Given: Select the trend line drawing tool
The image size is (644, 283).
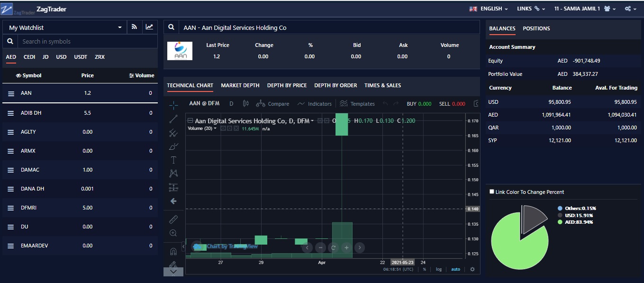Looking at the screenshot, I should point(173,119).
